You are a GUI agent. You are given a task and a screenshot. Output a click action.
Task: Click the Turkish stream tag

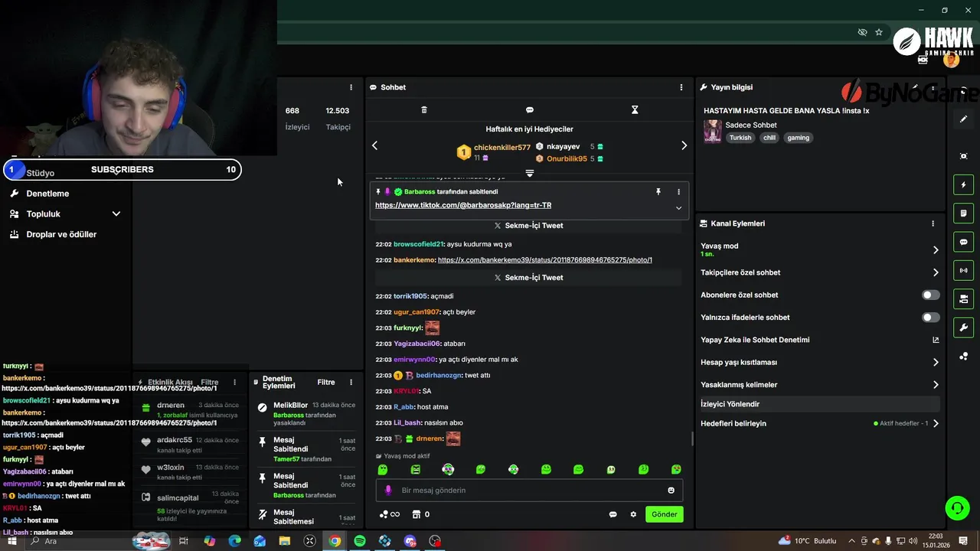(x=740, y=138)
